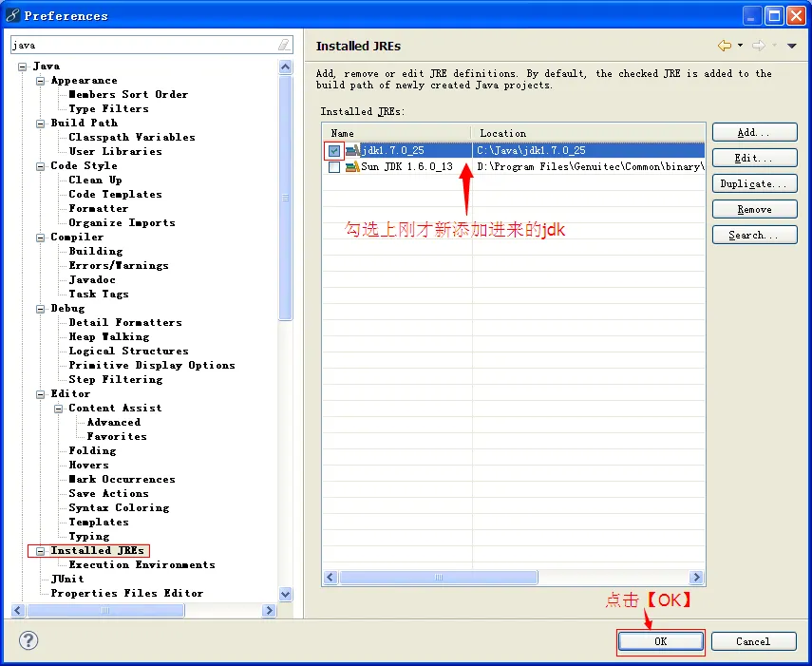Screen dimensions: 812x666
Task: Collapse the Java tree node
Action: point(22,67)
